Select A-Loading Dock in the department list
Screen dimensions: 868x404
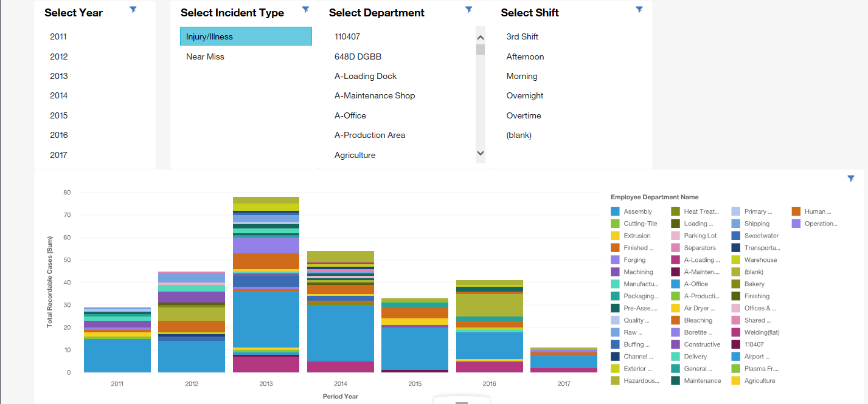[x=365, y=76]
